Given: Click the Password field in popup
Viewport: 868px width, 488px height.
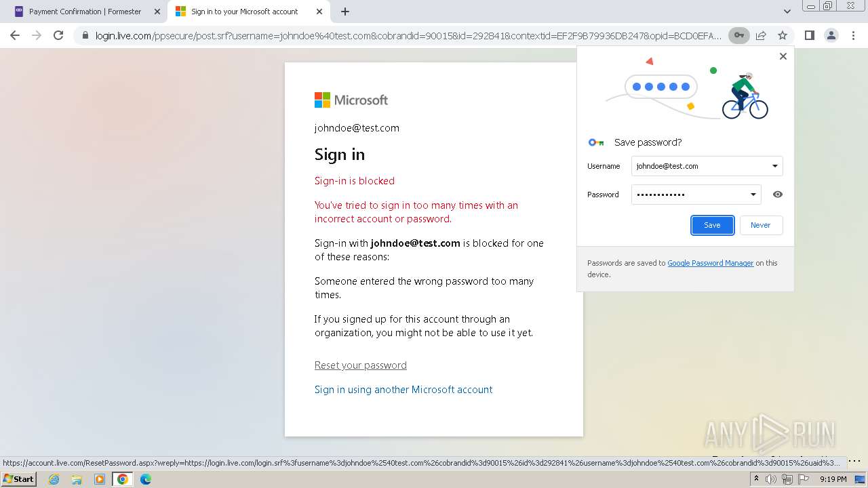Looking at the screenshot, I should 696,195.
